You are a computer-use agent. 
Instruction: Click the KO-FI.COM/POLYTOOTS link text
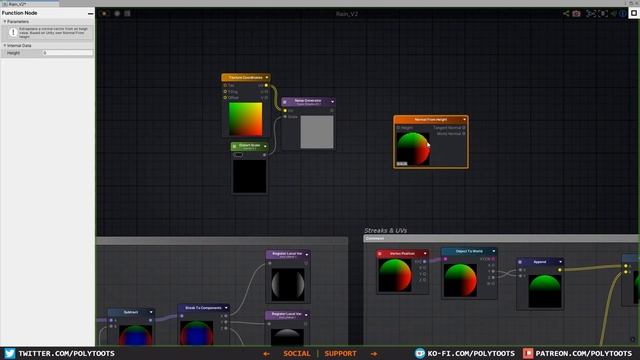(x=471, y=353)
